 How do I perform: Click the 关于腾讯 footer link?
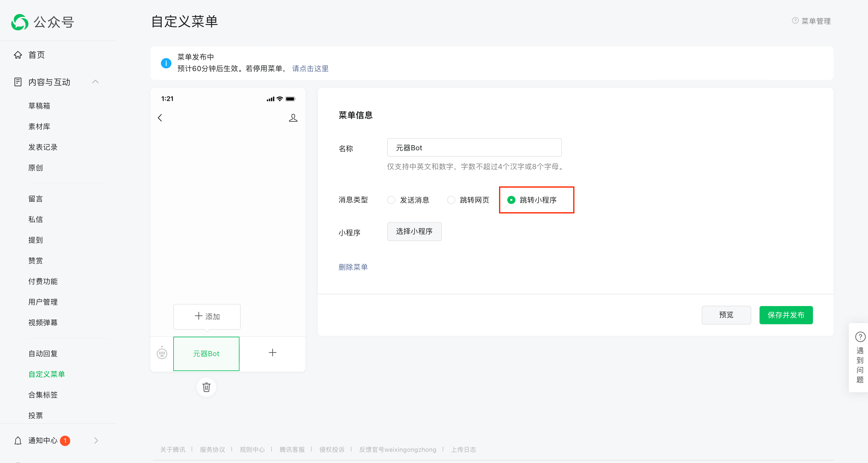[173, 450]
